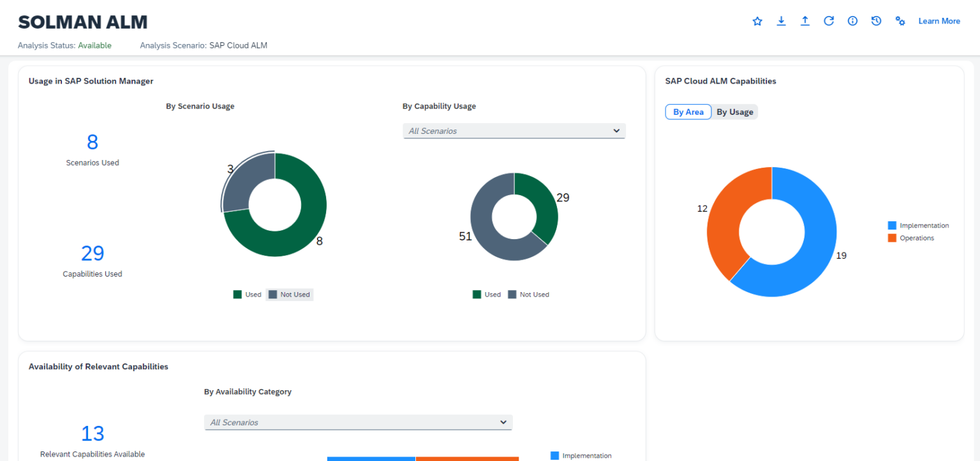The height and width of the screenshot is (461, 980).
Task: Expand All Scenarios dropdown under Capability Usage
Action: point(514,131)
